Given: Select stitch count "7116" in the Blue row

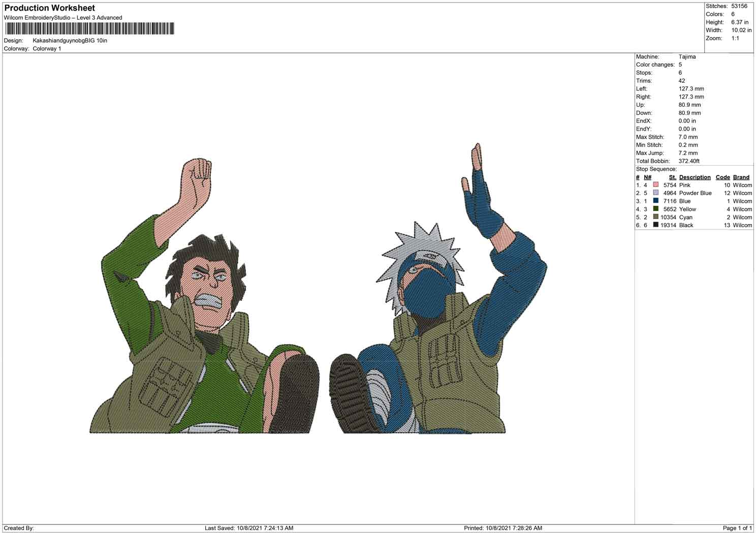Looking at the screenshot, I should click(670, 201).
